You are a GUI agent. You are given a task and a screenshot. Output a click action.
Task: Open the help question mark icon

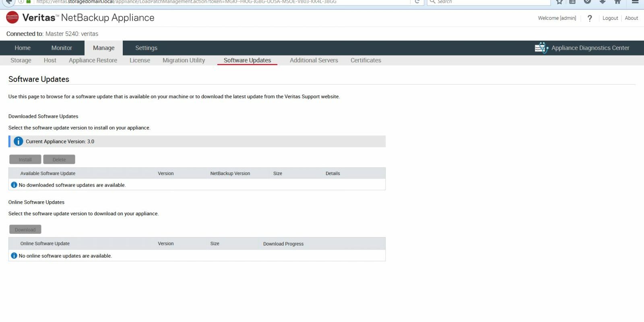(590, 18)
